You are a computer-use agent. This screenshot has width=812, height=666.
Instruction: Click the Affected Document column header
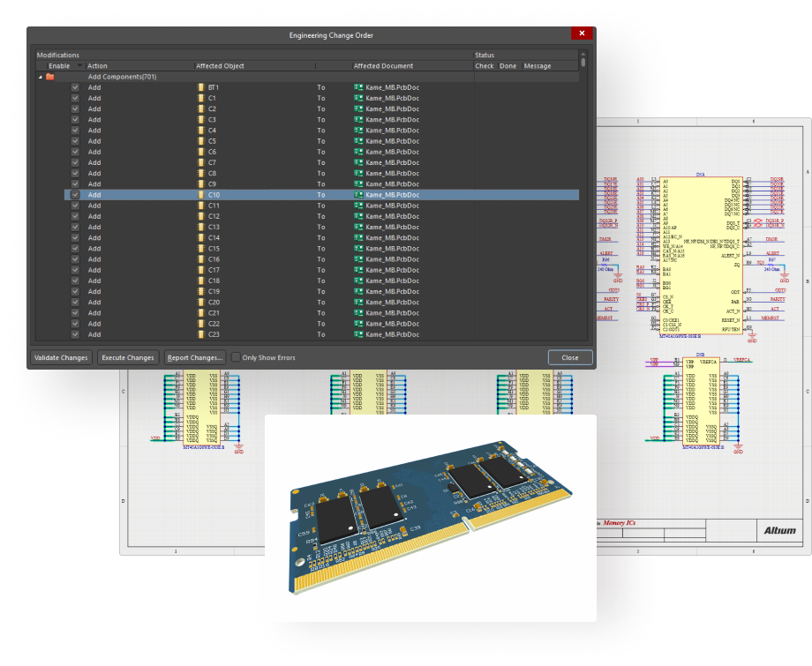pos(384,66)
